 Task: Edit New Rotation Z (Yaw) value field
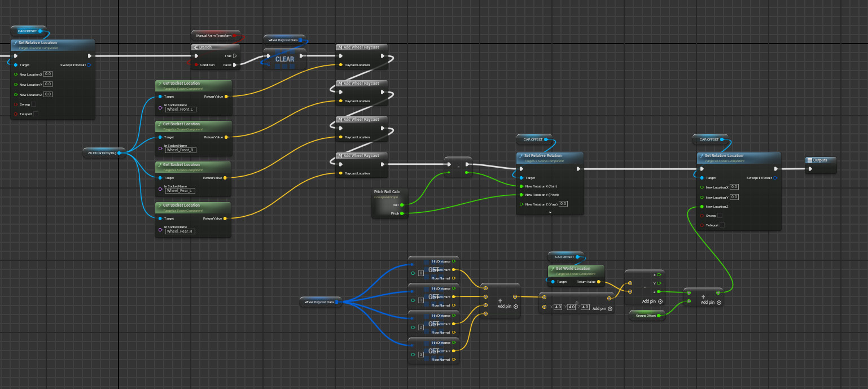tap(563, 204)
